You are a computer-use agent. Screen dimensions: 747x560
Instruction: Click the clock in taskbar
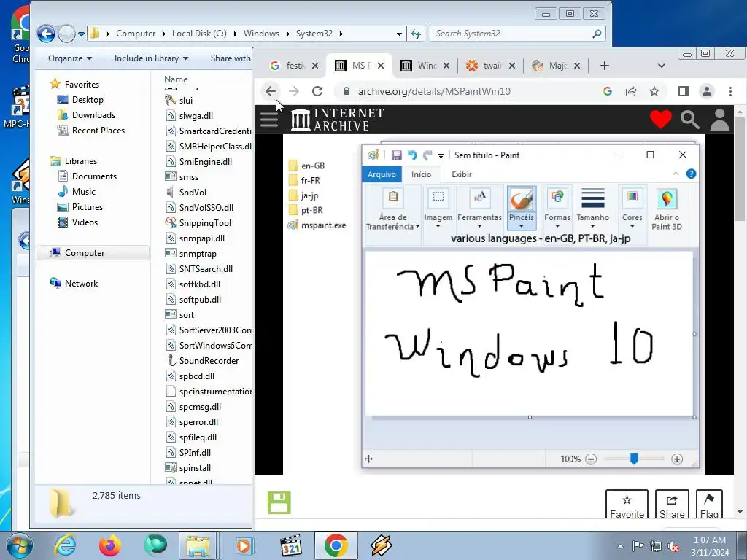[x=710, y=546]
